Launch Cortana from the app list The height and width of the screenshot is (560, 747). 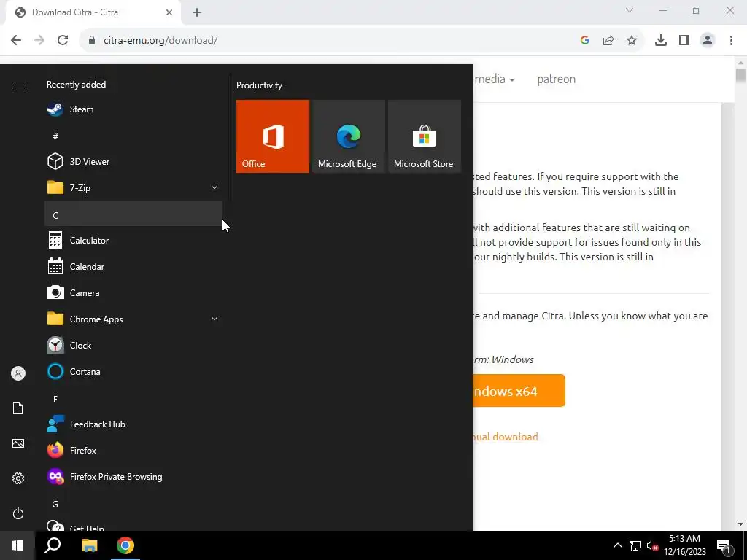133,371
